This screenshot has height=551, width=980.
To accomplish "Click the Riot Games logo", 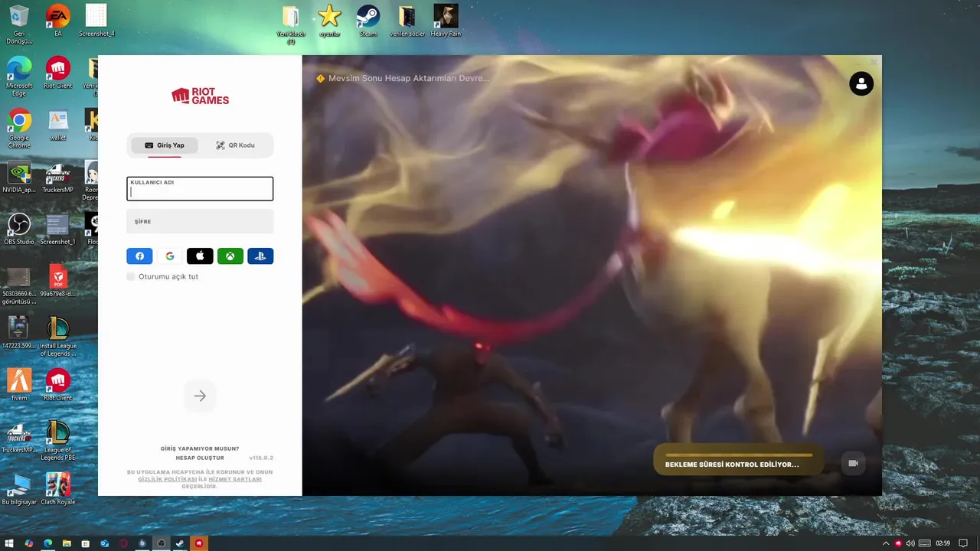I will [x=200, y=96].
